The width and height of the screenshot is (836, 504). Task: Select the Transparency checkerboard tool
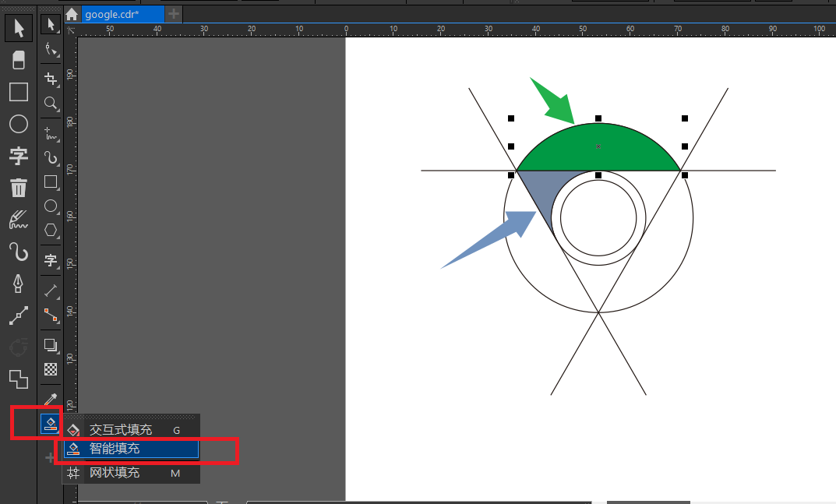coord(51,369)
